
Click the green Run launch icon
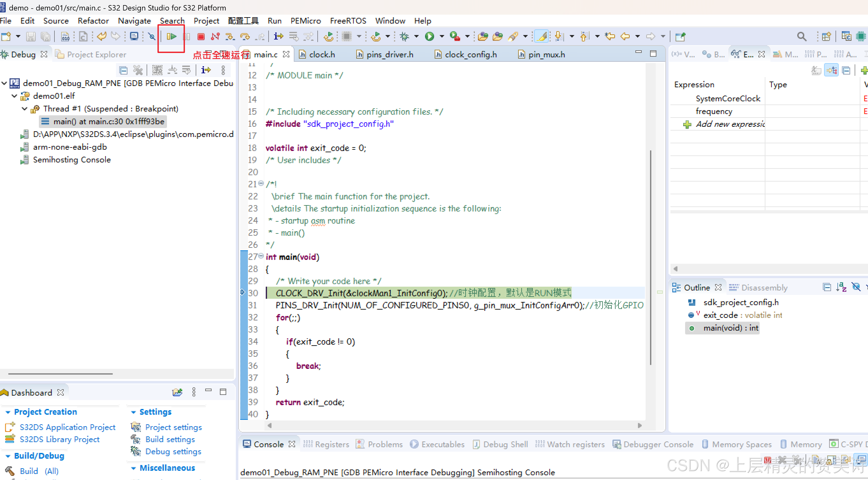pyautogui.click(x=429, y=36)
